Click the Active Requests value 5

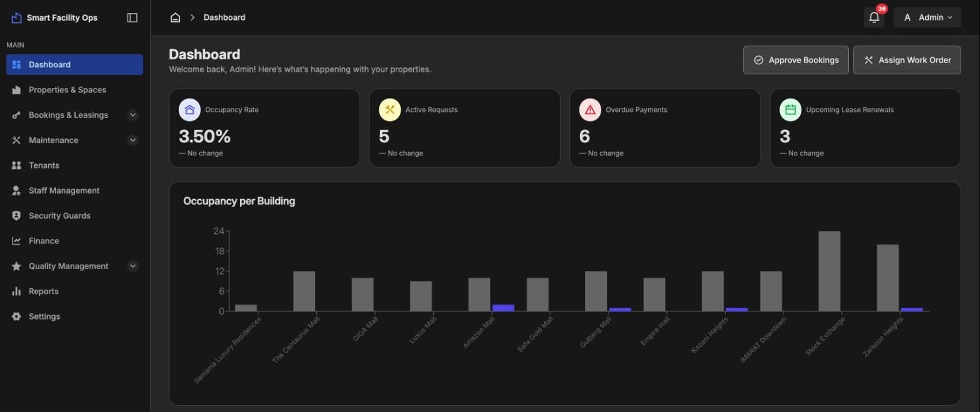[x=384, y=136]
